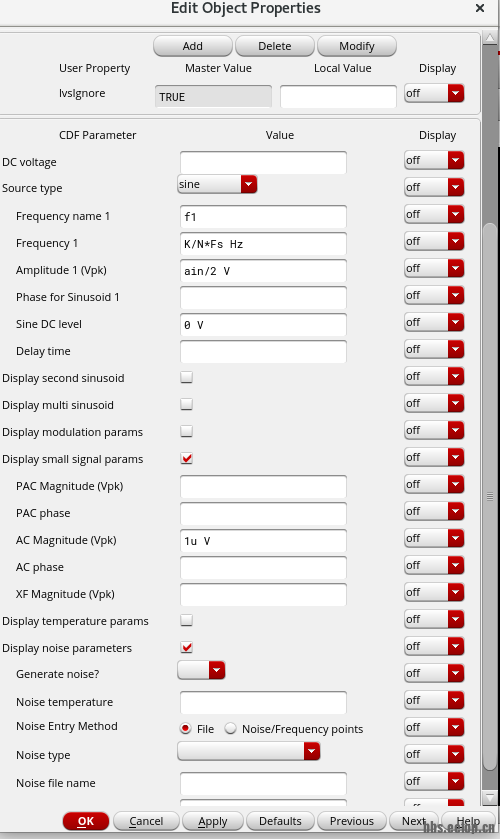Click scrollbar down arrow at bottom
Screen dimensions: 500x839
[490, 798]
